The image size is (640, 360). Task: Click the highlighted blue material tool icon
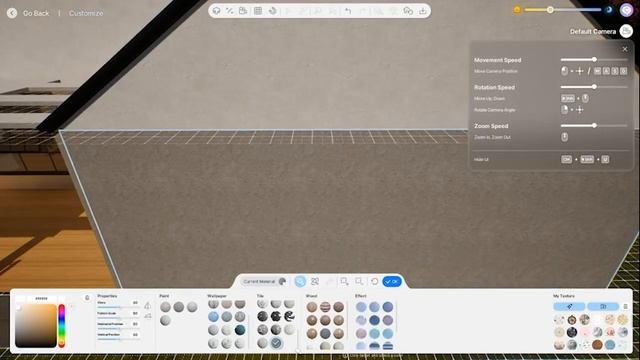pos(300,281)
